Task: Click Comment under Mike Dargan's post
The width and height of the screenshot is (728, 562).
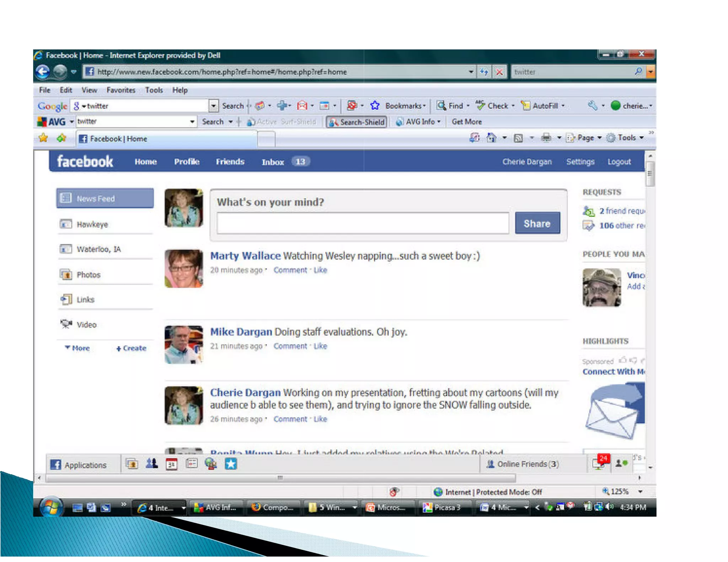Action: coord(290,346)
